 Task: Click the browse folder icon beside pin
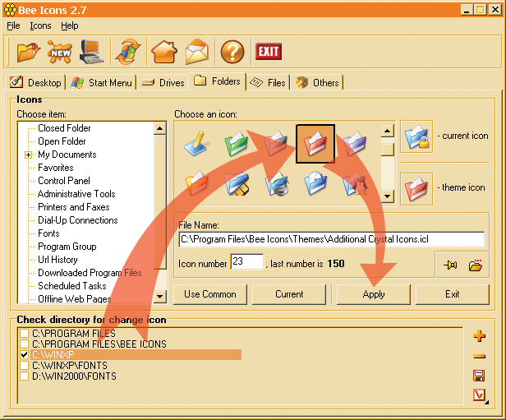click(x=476, y=265)
